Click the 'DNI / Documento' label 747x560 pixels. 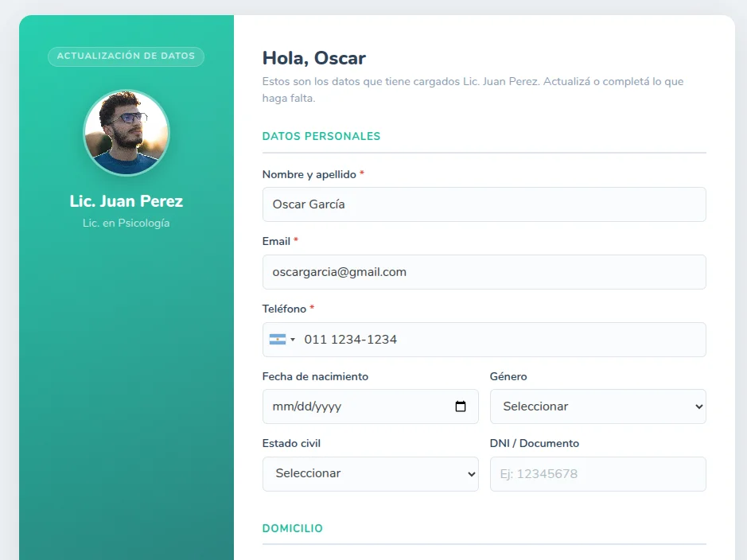(x=534, y=443)
